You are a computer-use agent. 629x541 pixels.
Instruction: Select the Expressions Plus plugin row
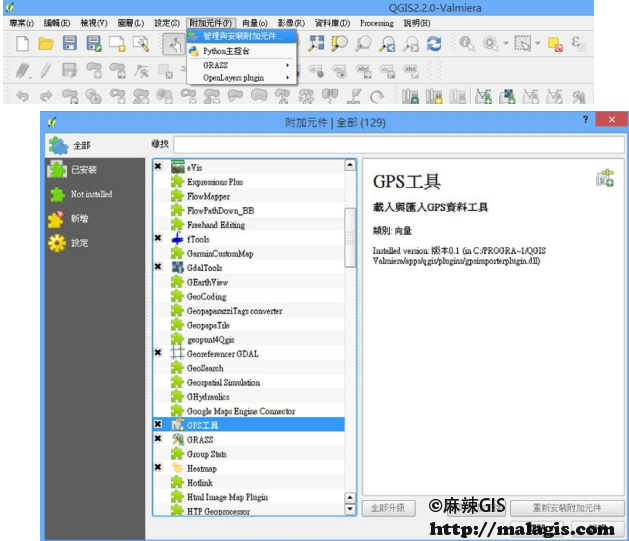pos(249,182)
